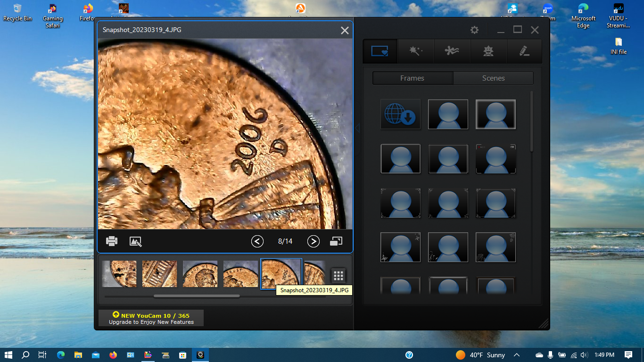Viewport: 644px width, 362px height.
Task: Open the 40°F Sunny weather widget
Action: coord(480,355)
